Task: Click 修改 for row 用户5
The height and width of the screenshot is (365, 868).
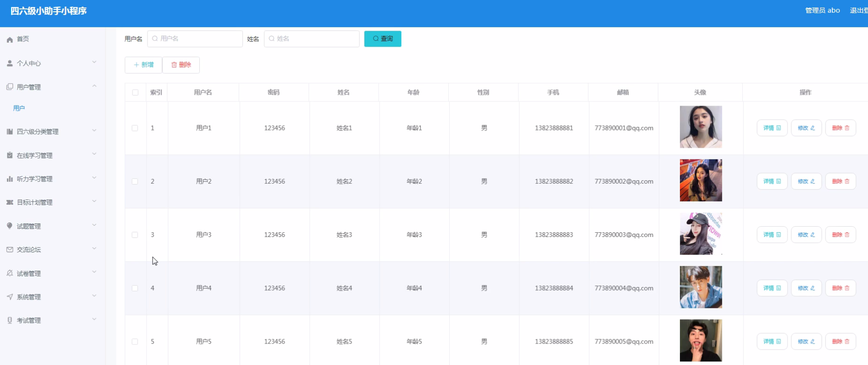Action: pos(806,342)
